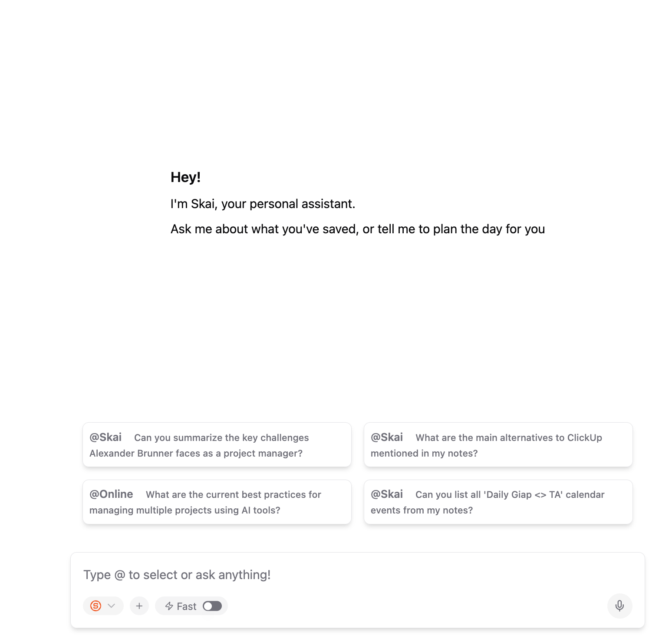Click the 'Fast' text label

click(x=187, y=606)
